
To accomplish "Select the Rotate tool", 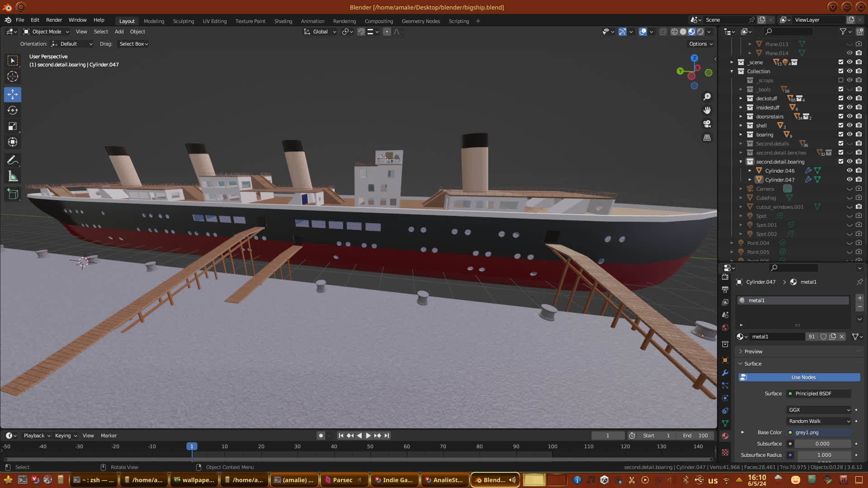I will (x=13, y=110).
